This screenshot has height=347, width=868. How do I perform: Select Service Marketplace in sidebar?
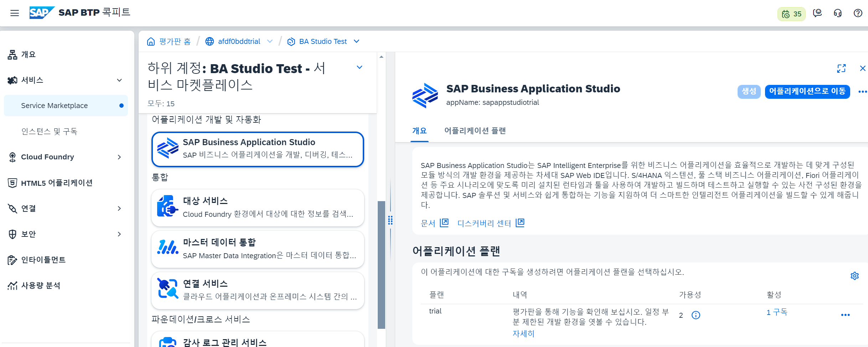pos(66,106)
